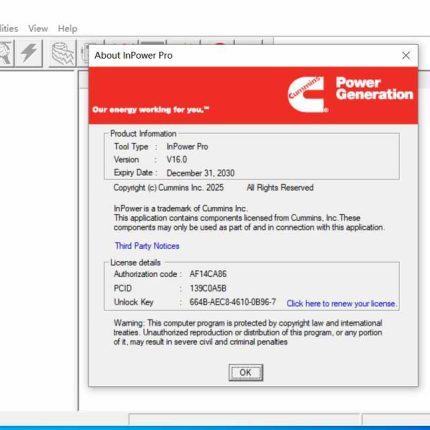Click the version value V16.0
This screenshot has width=430, height=430.
click(x=177, y=160)
